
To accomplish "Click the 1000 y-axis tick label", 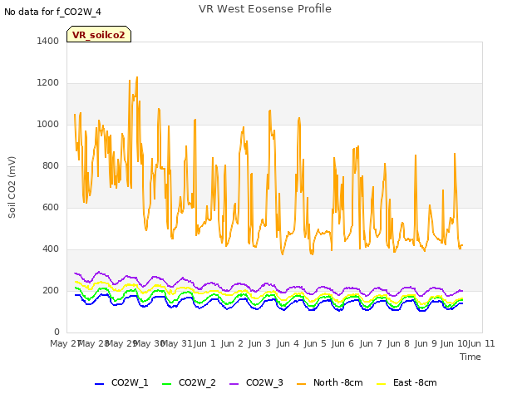I will pos(48,124).
